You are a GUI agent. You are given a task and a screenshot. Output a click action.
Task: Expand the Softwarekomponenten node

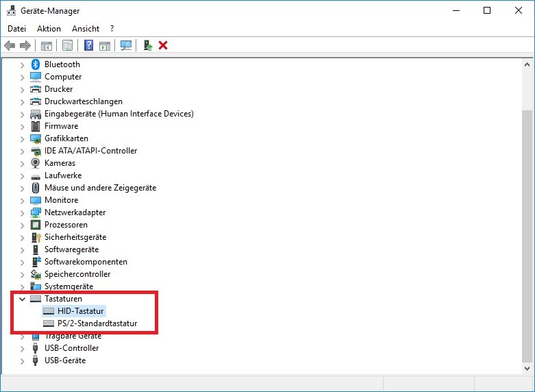click(x=22, y=262)
